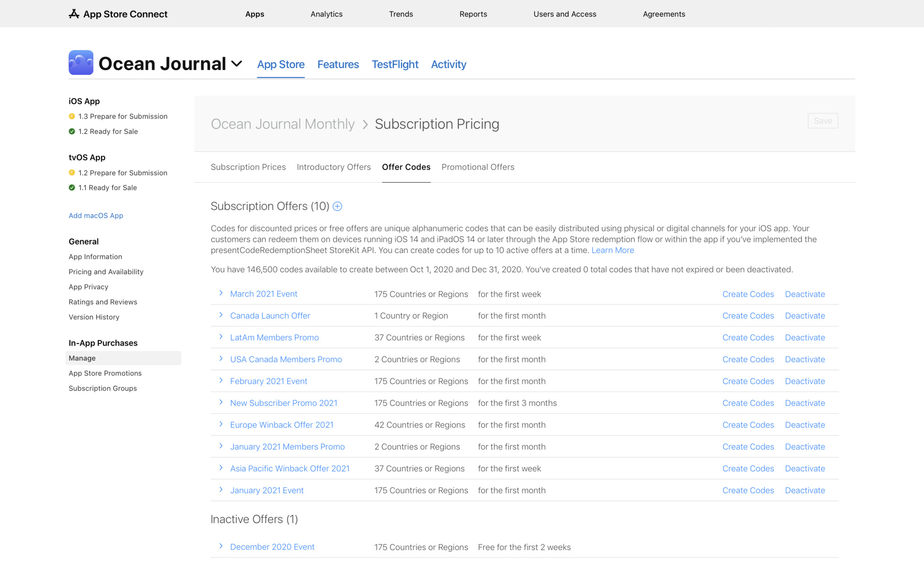Open the Subscription Prices tab
Viewport: 924px width, 578px height.
click(x=248, y=167)
